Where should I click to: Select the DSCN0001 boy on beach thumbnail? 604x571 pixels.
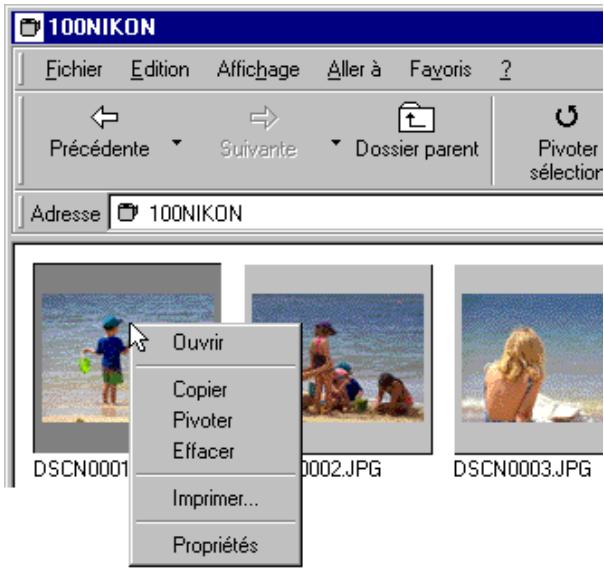[85, 358]
